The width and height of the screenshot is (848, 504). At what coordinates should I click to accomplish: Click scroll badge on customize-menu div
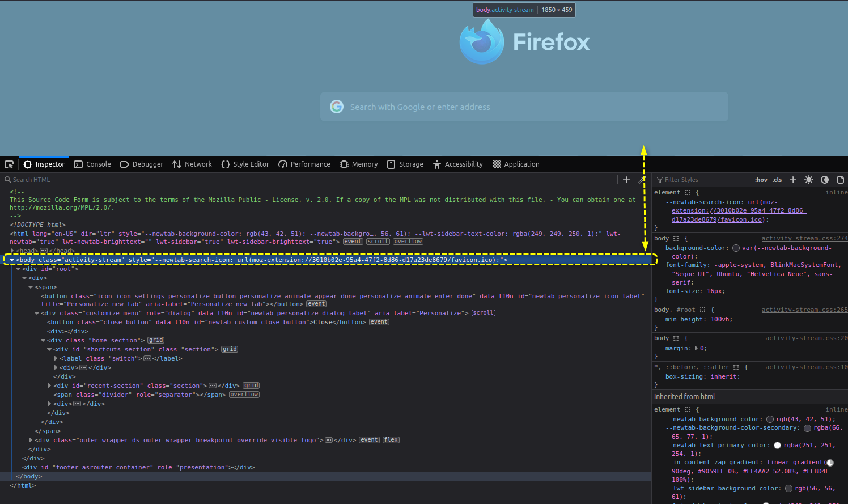[x=484, y=313]
